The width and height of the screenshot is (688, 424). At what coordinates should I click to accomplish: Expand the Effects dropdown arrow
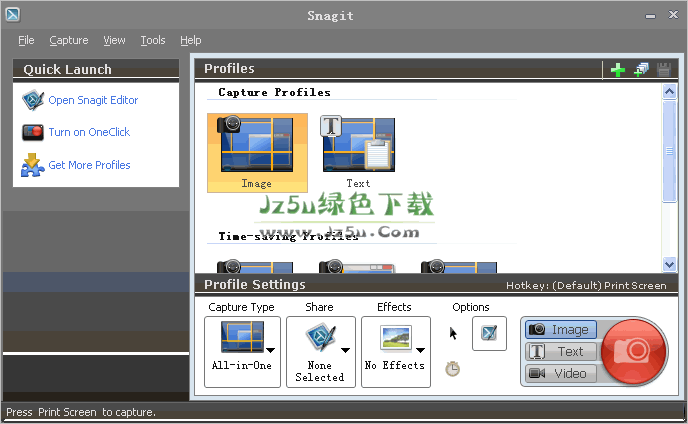(x=421, y=350)
